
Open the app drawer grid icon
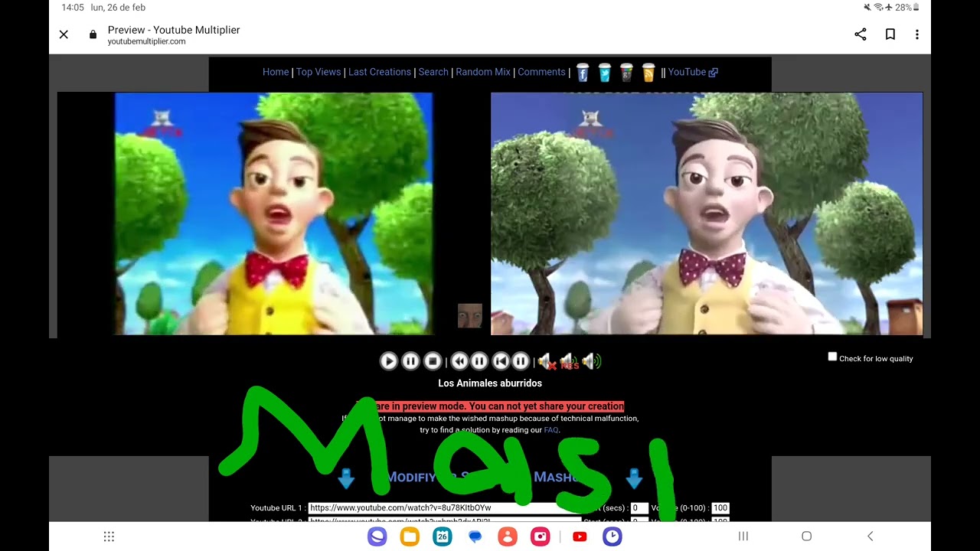pos(109,536)
